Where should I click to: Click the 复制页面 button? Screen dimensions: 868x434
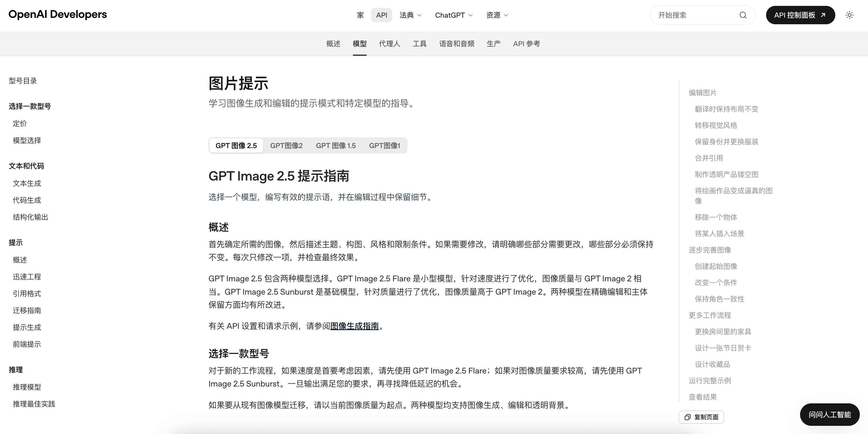pyautogui.click(x=701, y=417)
